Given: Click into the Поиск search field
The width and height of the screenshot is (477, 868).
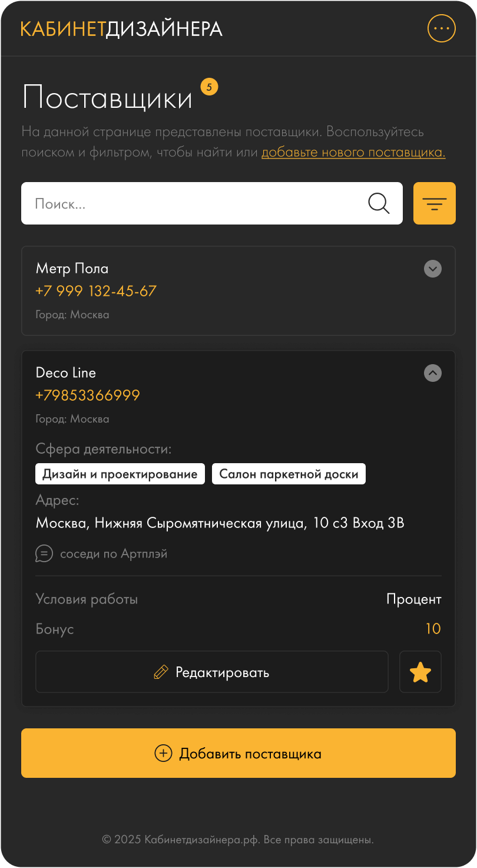Looking at the screenshot, I should [x=194, y=203].
